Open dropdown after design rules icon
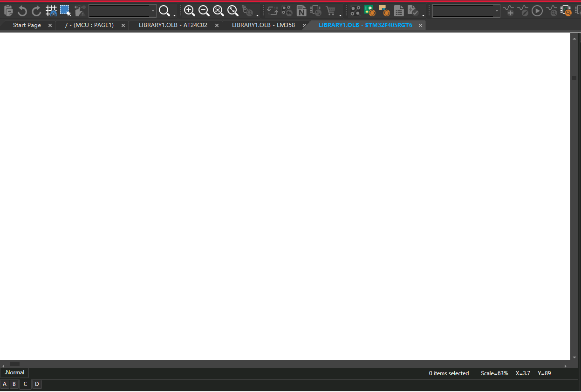This screenshot has height=392, width=581. tap(423, 15)
